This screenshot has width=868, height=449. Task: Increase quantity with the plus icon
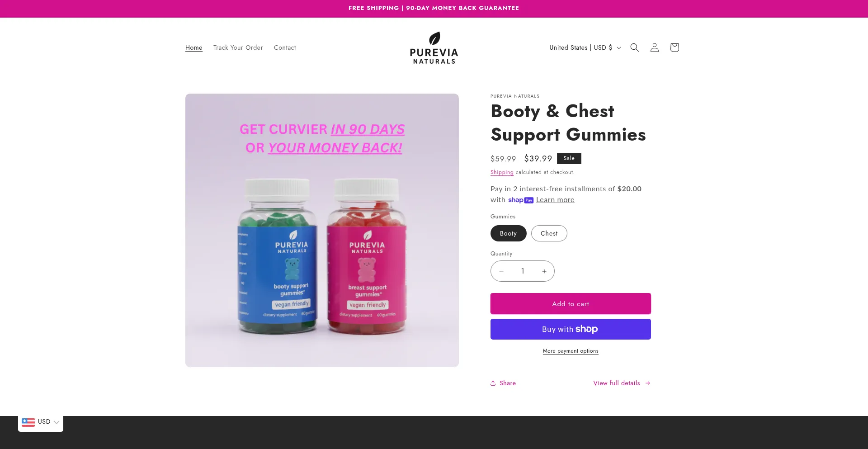(x=544, y=271)
